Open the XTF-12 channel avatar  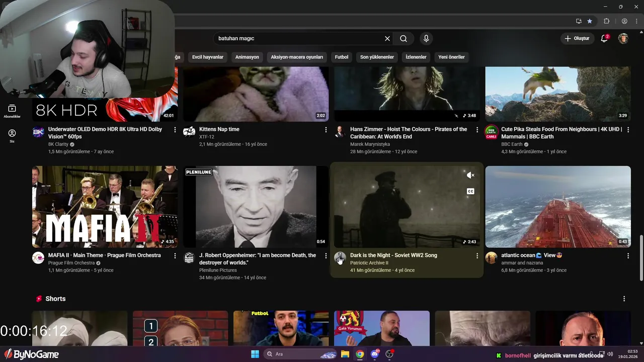[189, 132]
